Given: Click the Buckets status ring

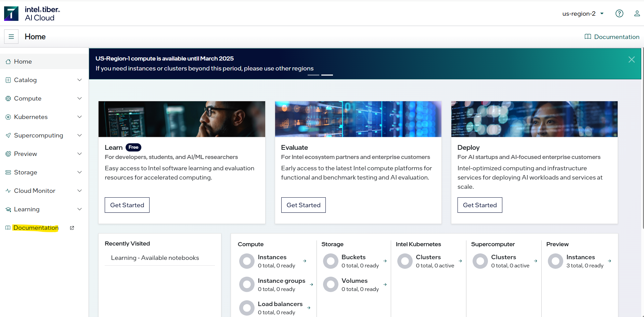Looking at the screenshot, I should point(331,261).
